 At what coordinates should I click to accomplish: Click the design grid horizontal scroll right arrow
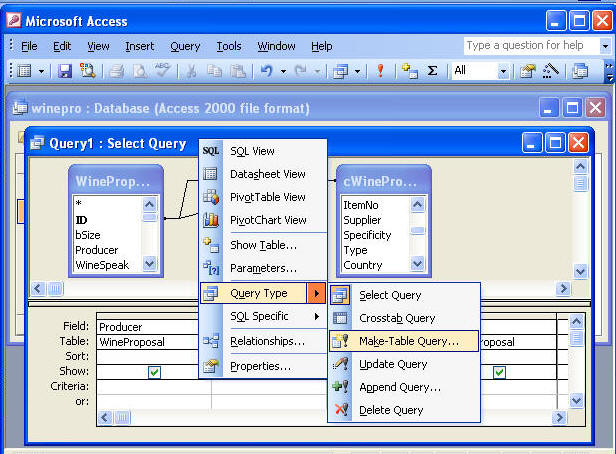(559, 417)
